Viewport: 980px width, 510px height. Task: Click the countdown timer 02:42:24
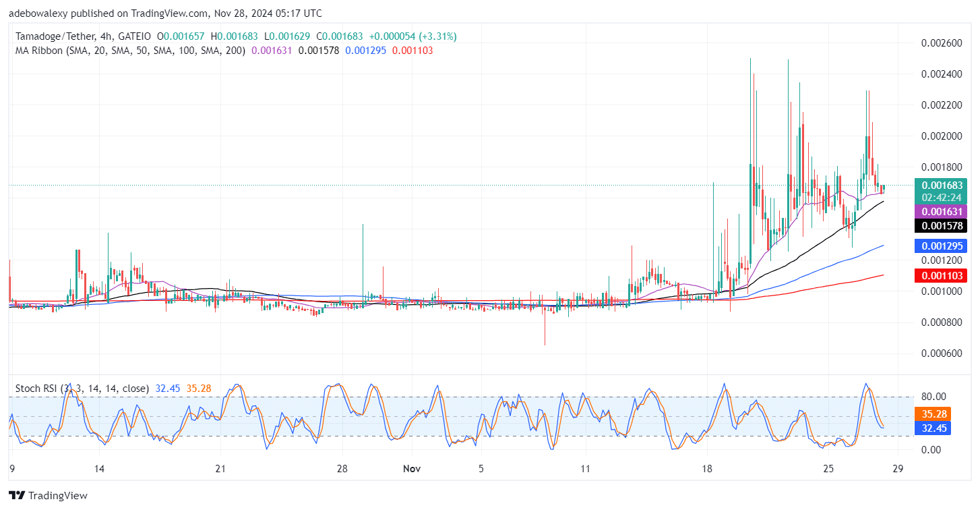point(940,196)
